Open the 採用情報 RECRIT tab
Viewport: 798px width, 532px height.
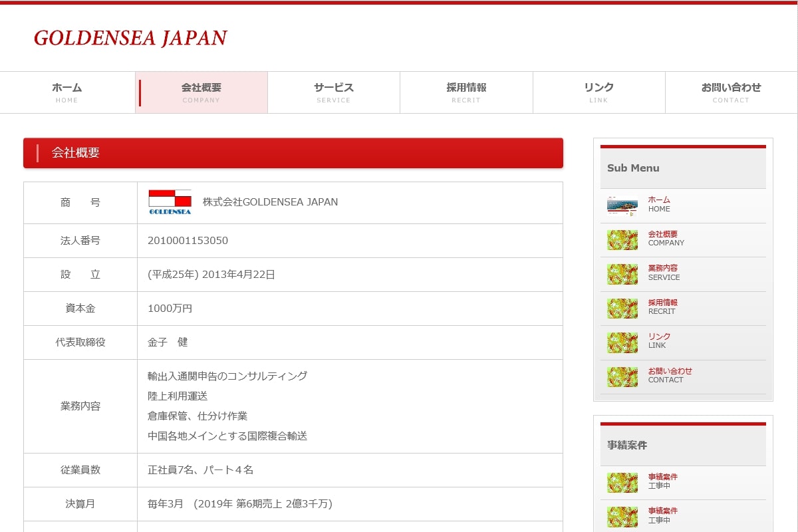(466, 92)
